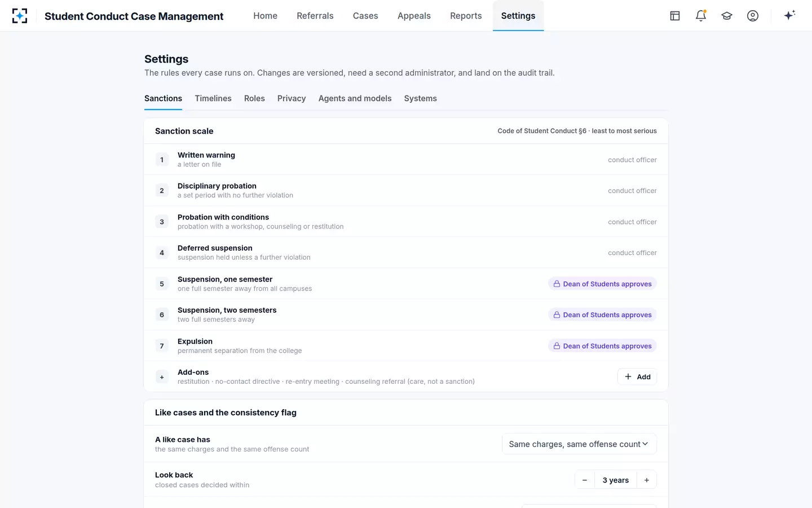Switch to the Timelines tab
The height and width of the screenshot is (508, 812).
click(213, 98)
